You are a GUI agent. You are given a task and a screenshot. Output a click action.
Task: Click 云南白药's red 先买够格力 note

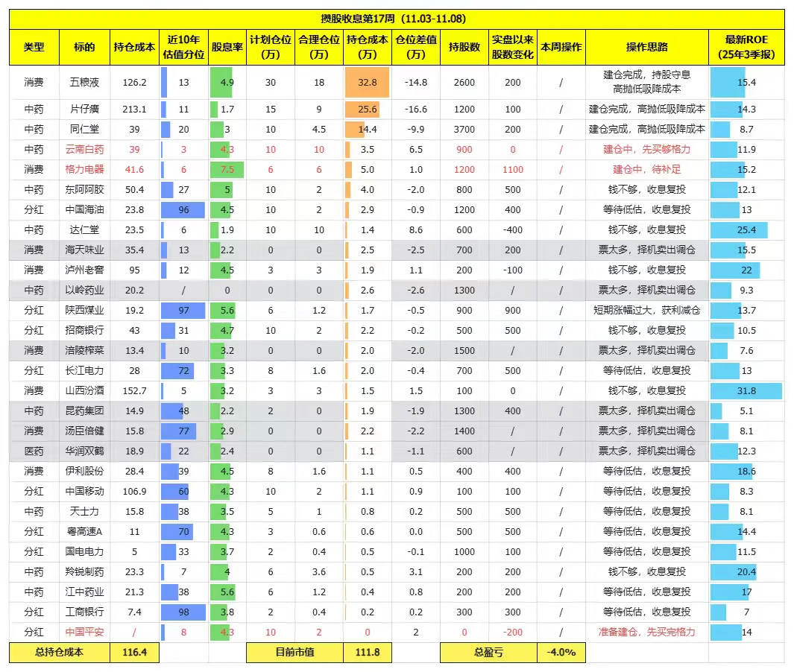(644, 148)
